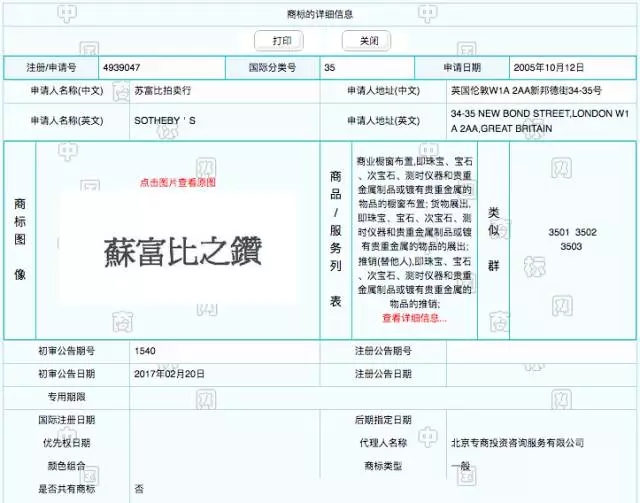This screenshot has width=640, height=503.
Task: Select application date 2005年10月12日
Action: (548, 67)
